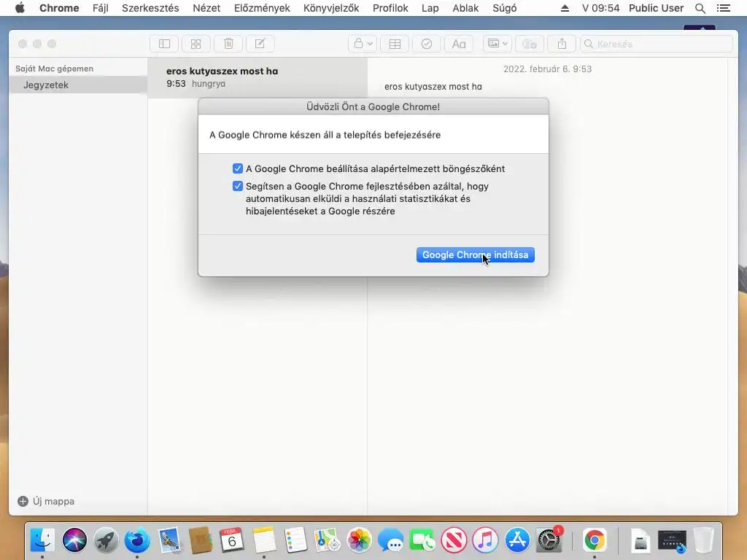This screenshot has height=560, width=747.
Task: Insert a table using toolbar icon
Action: (395, 44)
